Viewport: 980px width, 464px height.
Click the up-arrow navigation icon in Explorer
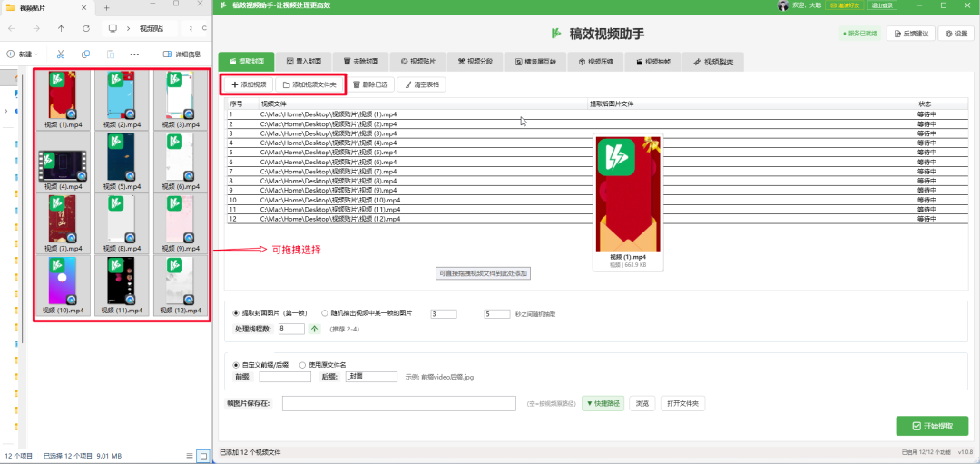click(61, 28)
